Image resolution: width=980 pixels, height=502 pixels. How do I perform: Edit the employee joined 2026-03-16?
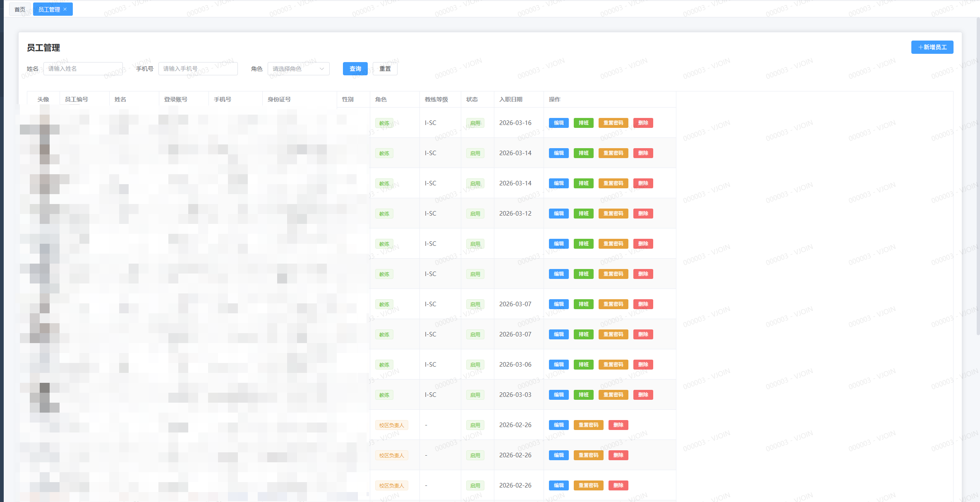[559, 123]
